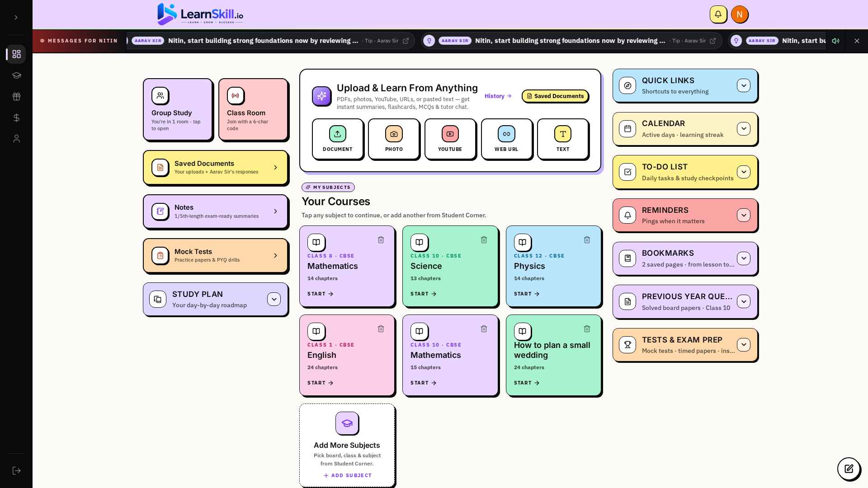Screen dimensions: 868x488
Task: Open the graduation cap sidebar icon
Action: pos(16,75)
